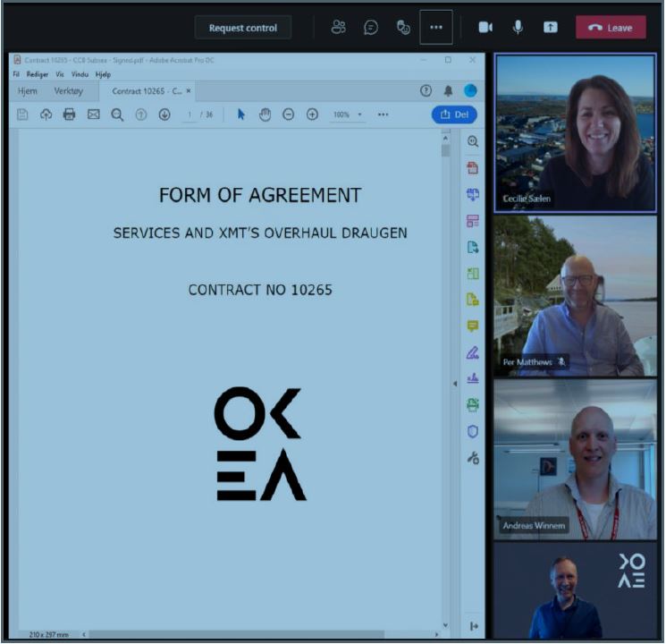The image size is (666, 644).
Task: Zoom out with the minus icon
Action: pyautogui.click(x=289, y=114)
